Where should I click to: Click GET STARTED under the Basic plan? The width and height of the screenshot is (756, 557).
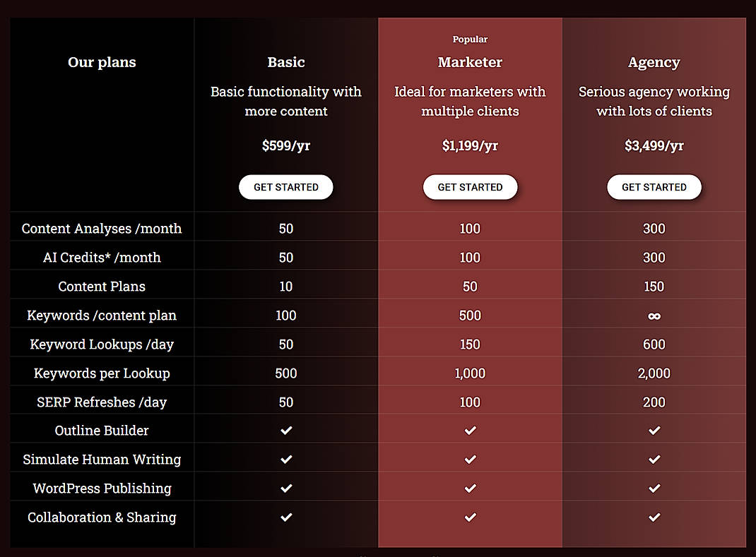pos(286,187)
